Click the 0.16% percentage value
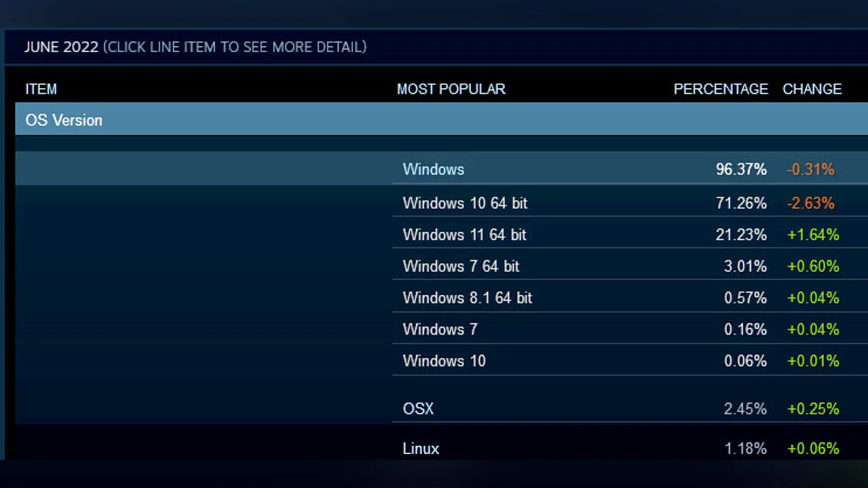The width and height of the screenshot is (868, 488). 745,330
